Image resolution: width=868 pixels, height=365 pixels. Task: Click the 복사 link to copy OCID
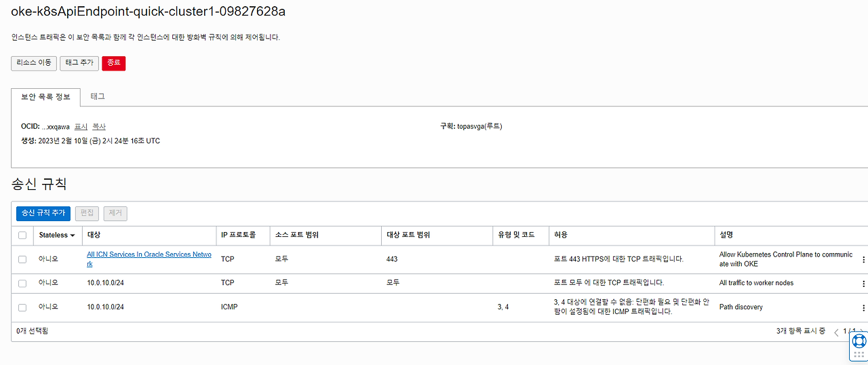coord(99,127)
